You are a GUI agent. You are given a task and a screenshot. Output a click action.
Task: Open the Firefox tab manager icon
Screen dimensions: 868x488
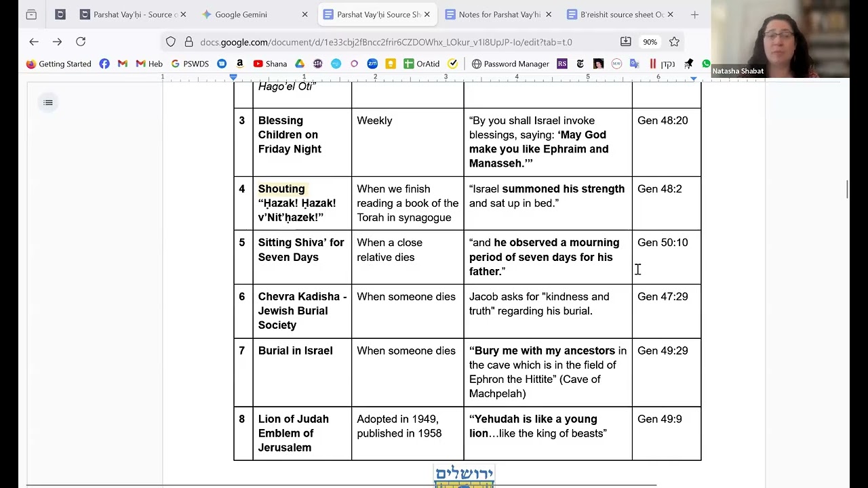pyautogui.click(x=31, y=14)
